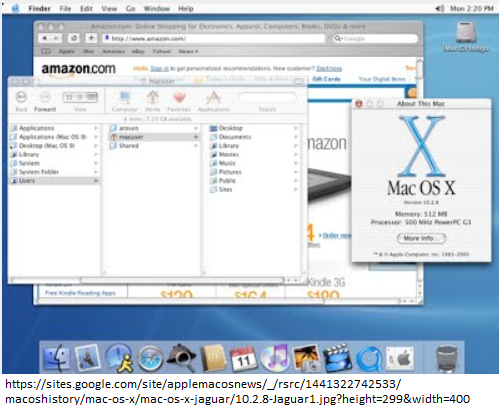The width and height of the screenshot is (499, 411).
Task: Open Applications icon in Finder toolbar
Action: click(214, 98)
